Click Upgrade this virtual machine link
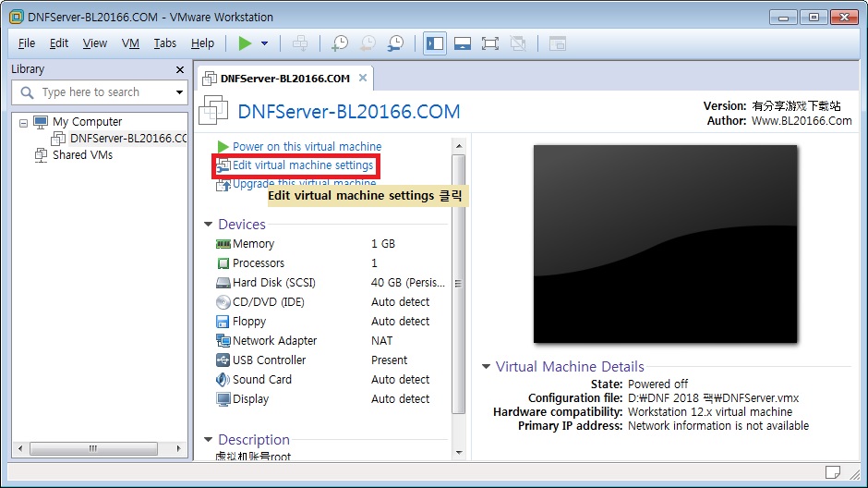This screenshot has width=868, height=488. tap(304, 183)
